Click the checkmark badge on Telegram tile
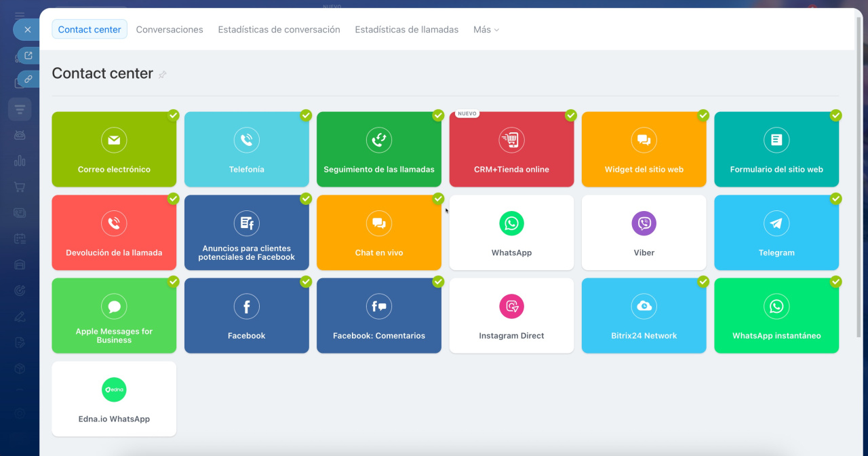This screenshot has width=868, height=456. tap(836, 199)
